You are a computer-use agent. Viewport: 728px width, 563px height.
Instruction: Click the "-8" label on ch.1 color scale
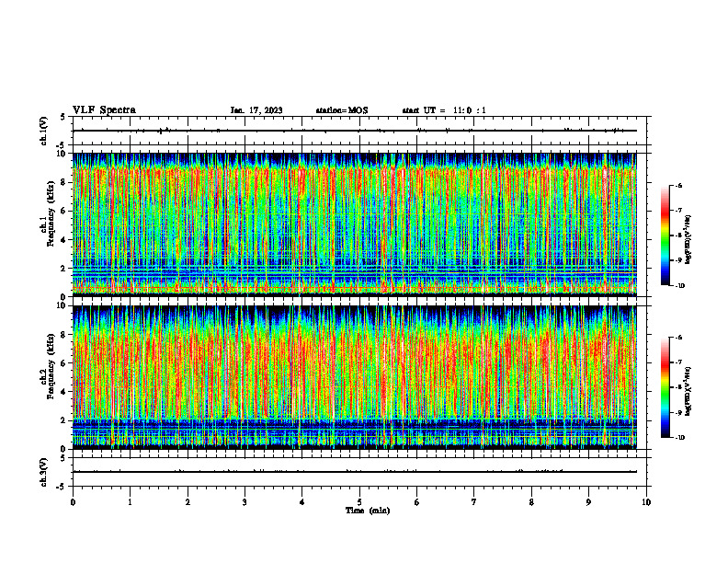point(679,236)
